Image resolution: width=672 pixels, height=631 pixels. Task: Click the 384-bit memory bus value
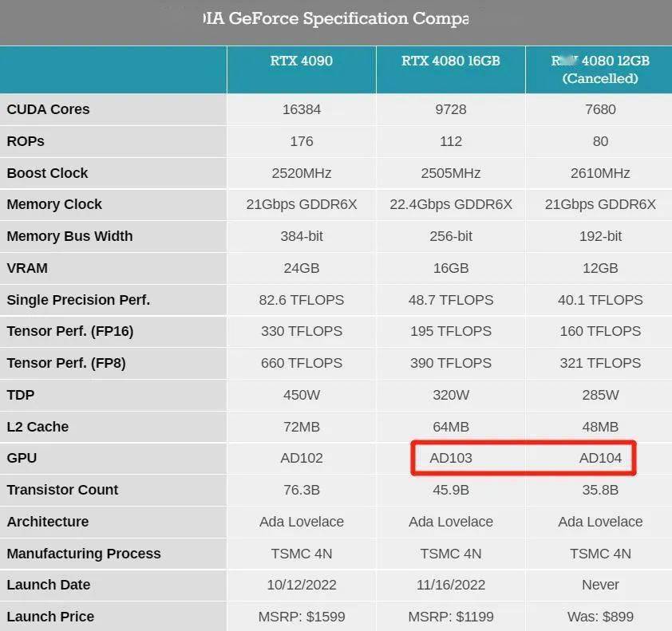tap(301, 236)
